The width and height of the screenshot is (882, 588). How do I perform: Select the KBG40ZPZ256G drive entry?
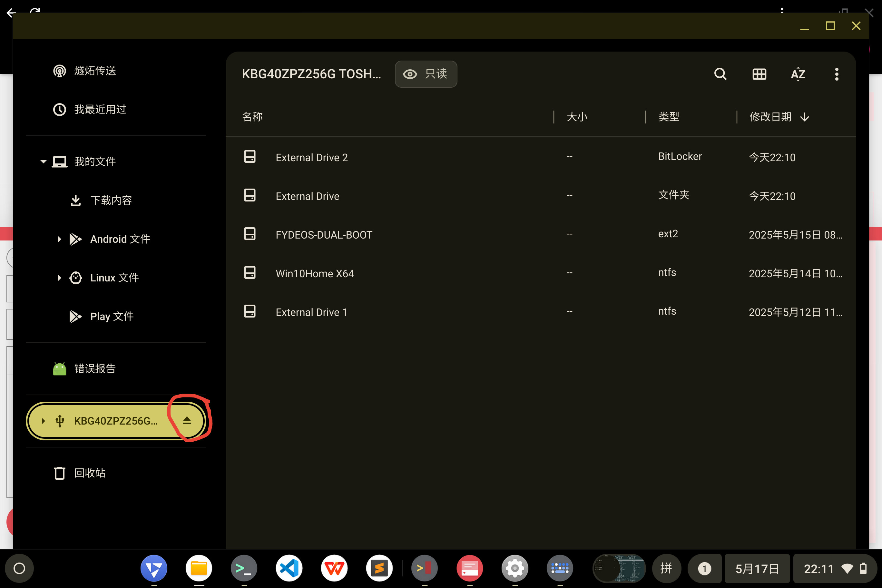point(115,421)
